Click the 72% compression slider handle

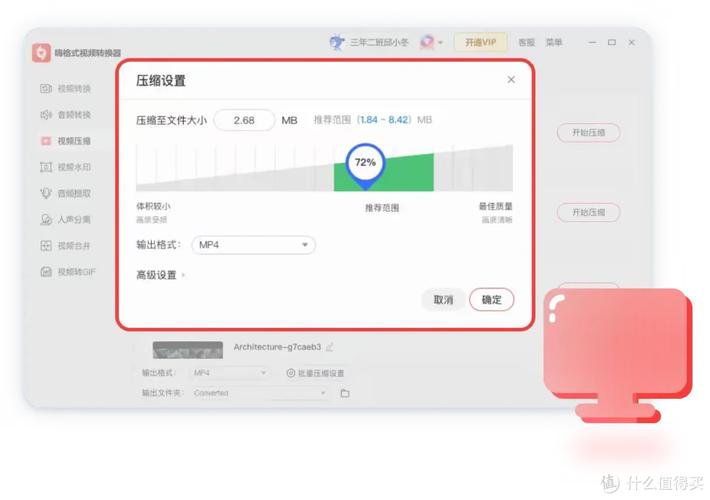click(365, 164)
